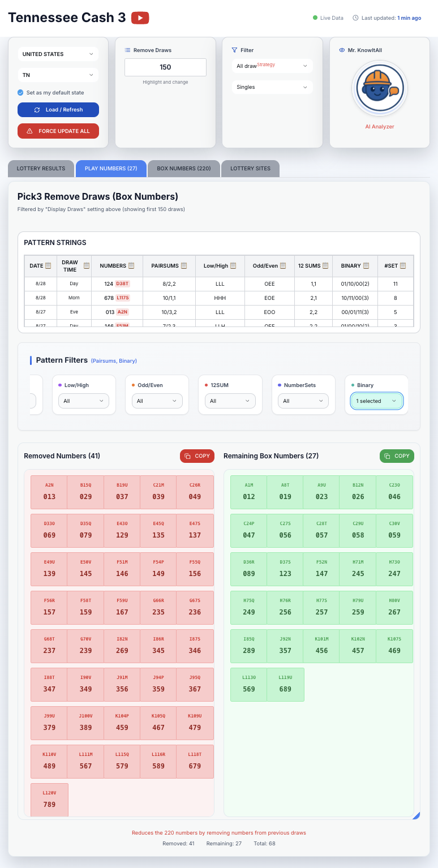Select remaining number 689 tile
The height and width of the screenshot is (868, 438).
point(285,685)
